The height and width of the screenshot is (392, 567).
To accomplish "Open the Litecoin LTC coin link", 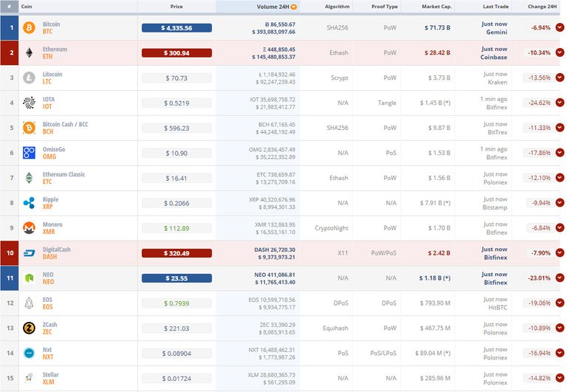I will [x=52, y=78].
